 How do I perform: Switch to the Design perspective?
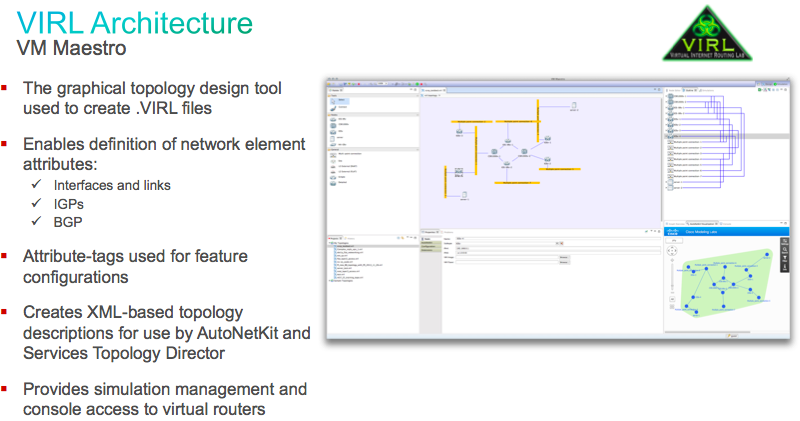click(767, 84)
